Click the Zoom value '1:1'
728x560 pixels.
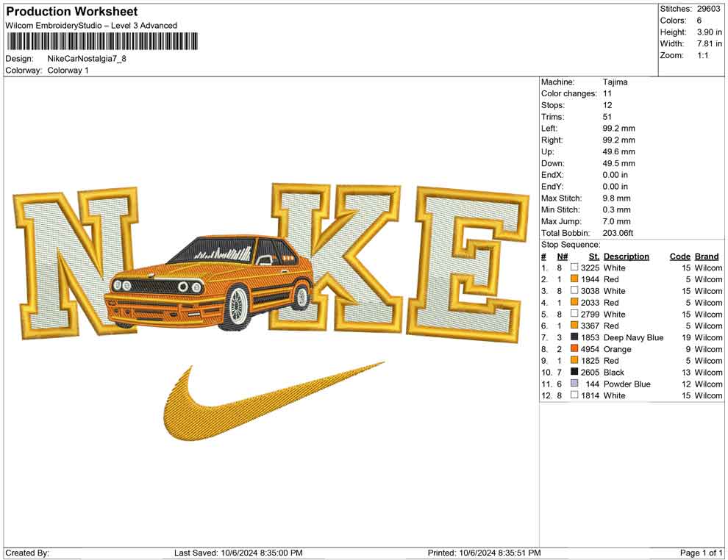pos(702,55)
